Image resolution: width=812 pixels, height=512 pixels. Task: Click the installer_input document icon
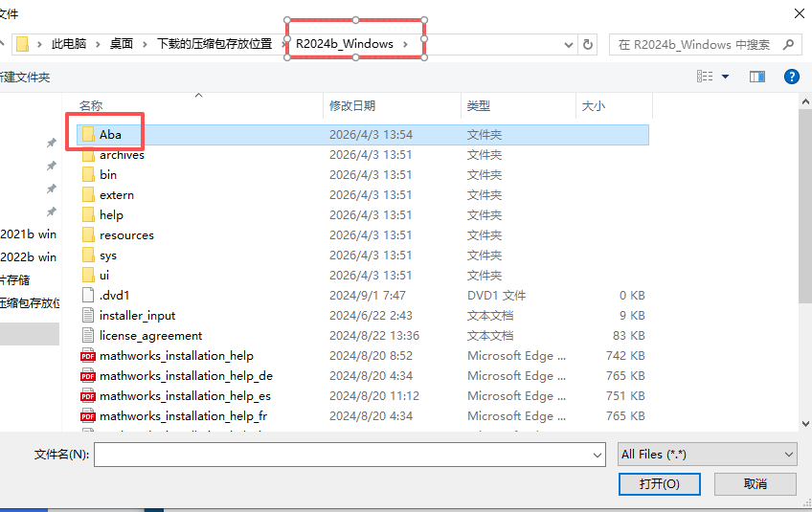point(88,315)
